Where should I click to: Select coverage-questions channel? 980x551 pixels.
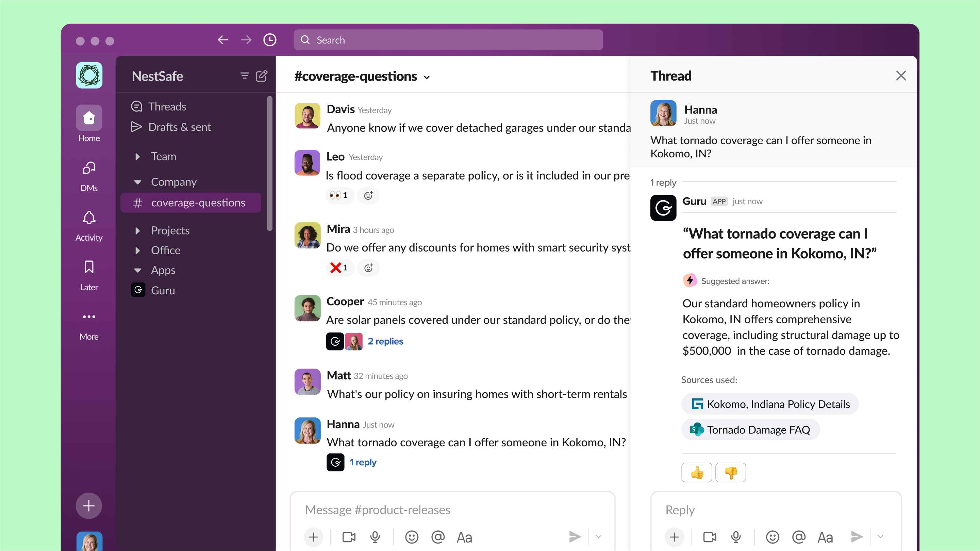pyautogui.click(x=190, y=203)
